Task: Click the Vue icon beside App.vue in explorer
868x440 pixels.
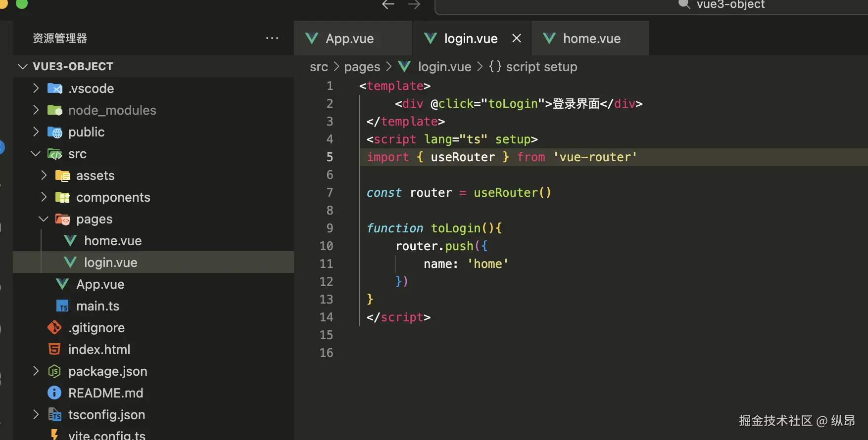Action: pyautogui.click(x=63, y=284)
